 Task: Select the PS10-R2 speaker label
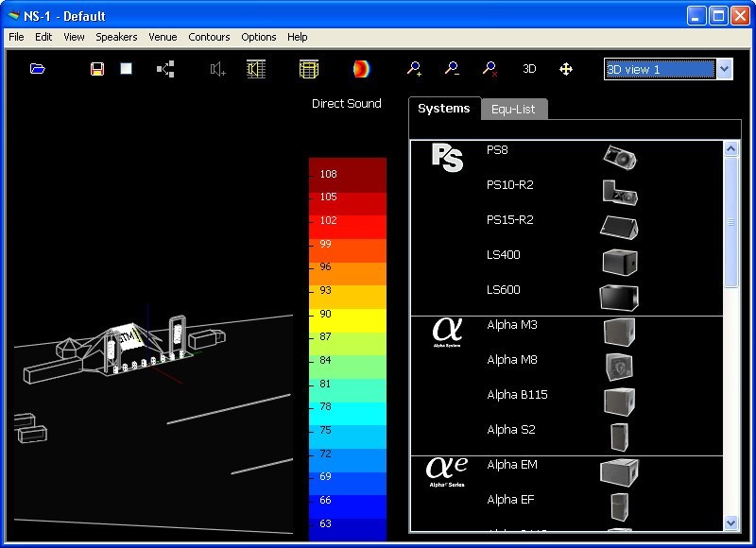click(509, 185)
